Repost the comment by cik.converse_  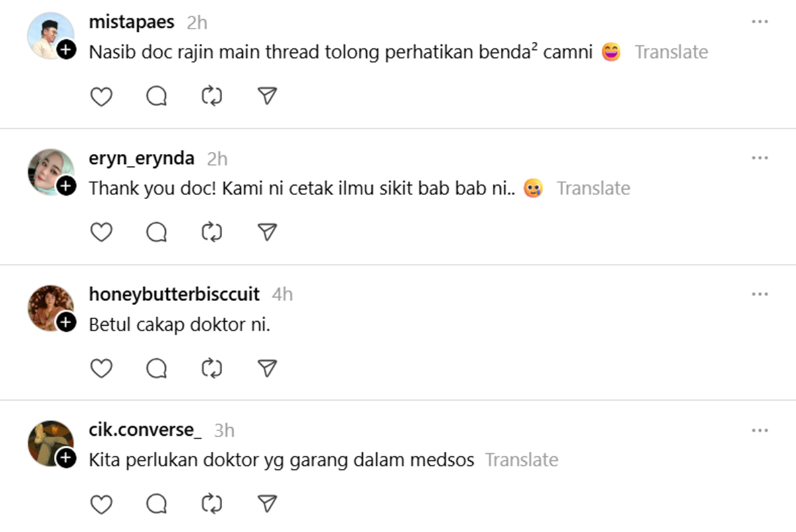coord(211,504)
